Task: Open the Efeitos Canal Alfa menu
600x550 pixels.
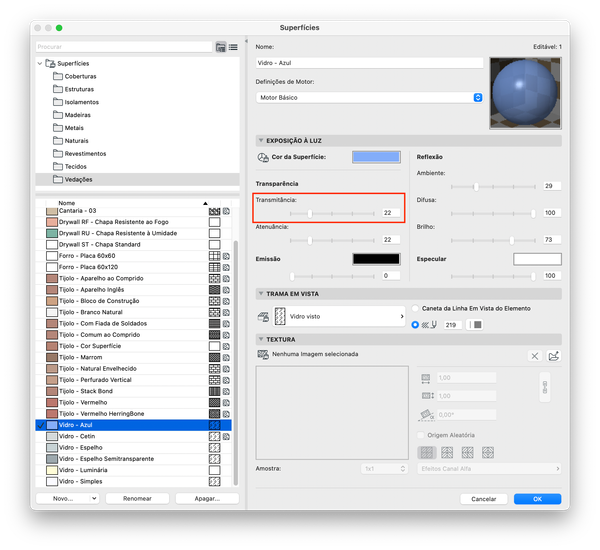Action: coord(489,469)
